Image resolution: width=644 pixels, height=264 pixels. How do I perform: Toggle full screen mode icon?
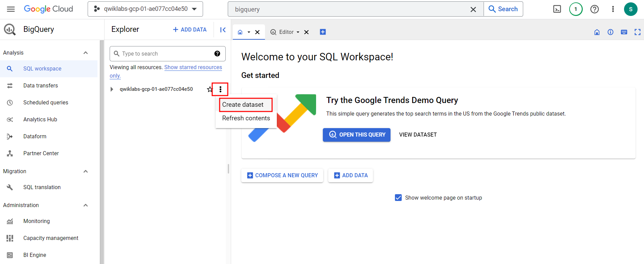tap(638, 32)
